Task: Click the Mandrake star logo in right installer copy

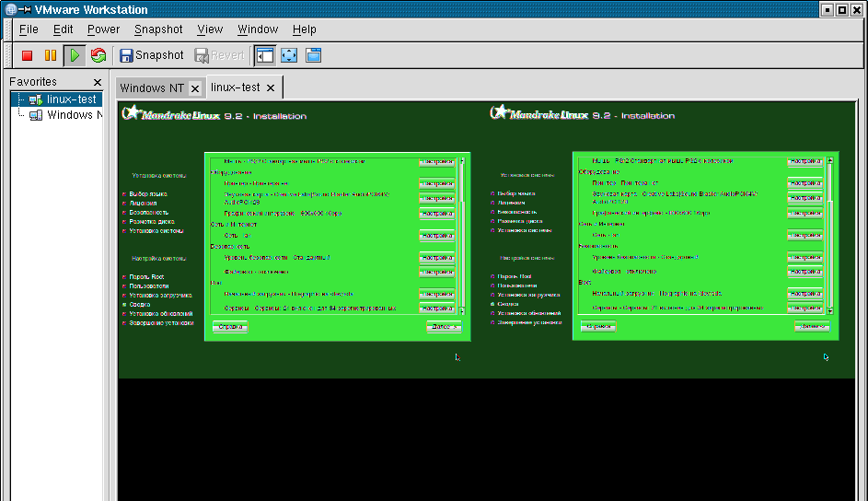Action: (x=499, y=111)
